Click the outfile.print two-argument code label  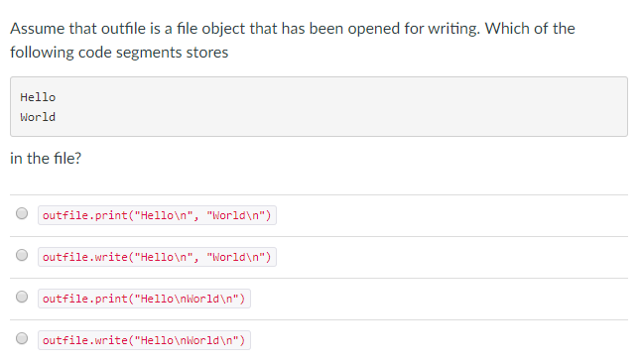click(x=157, y=215)
